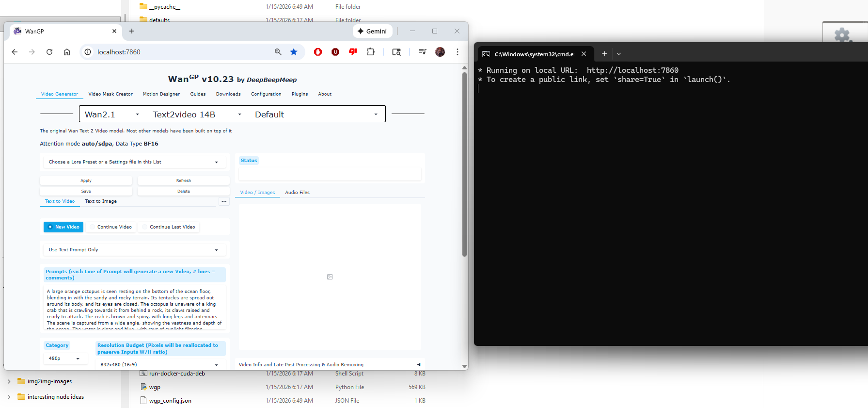Open the zoom magnifier in address bar

click(278, 52)
